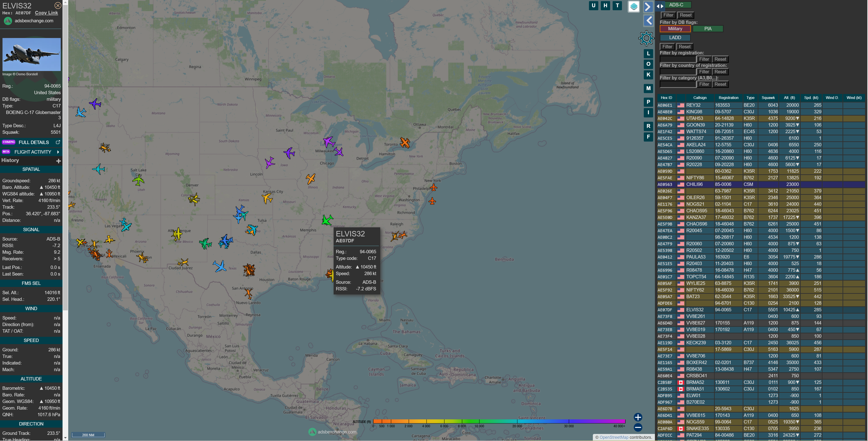Screen dimensions: 868x441
Task: Sort table by Hex ID column
Action: (666, 98)
